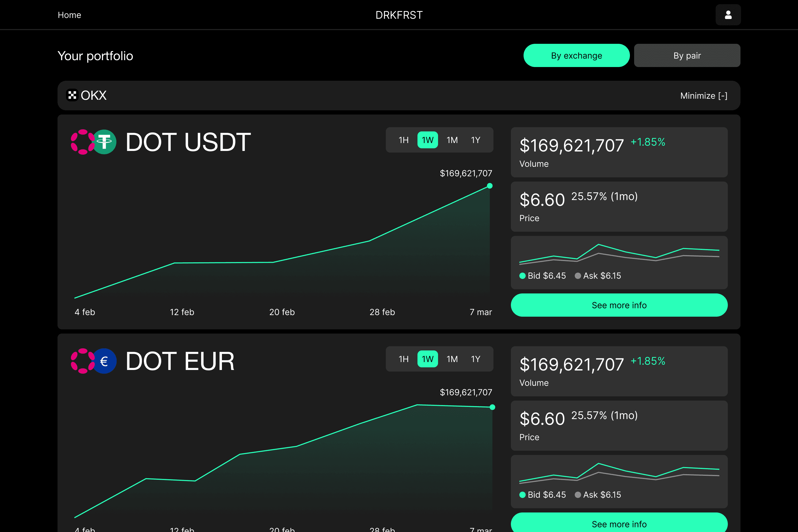798x532 pixels.
Task: Click the Euro coin logo beside DOT EUR
Action: 104,361
